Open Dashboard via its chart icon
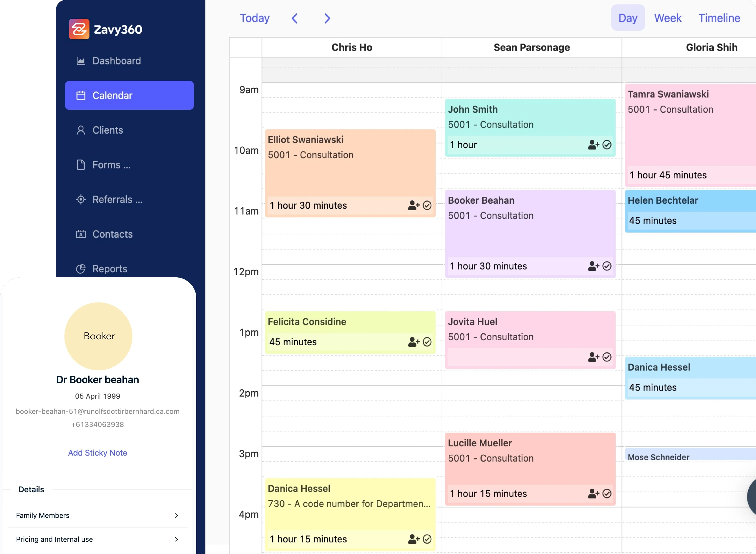This screenshot has width=756, height=554. (81, 61)
